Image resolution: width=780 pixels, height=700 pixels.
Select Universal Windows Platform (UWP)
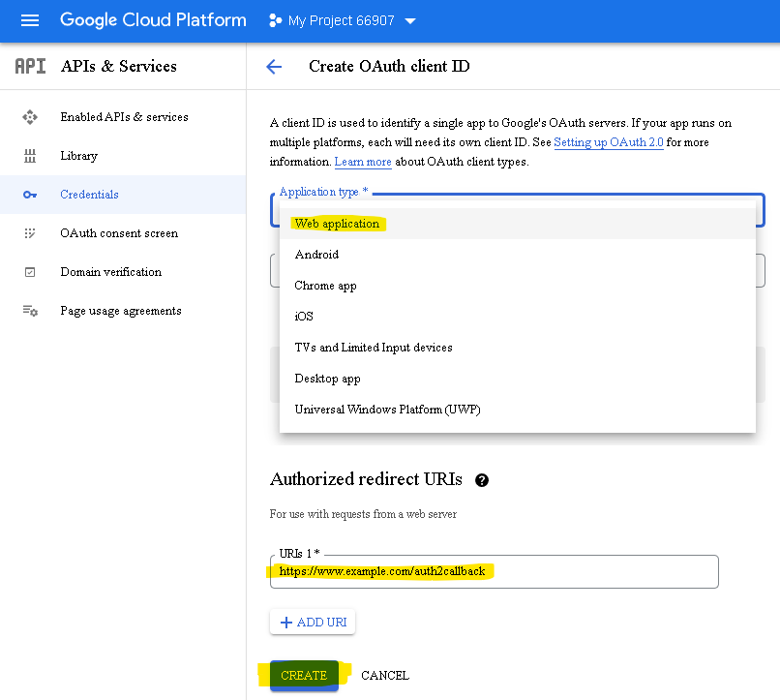(518, 410)
